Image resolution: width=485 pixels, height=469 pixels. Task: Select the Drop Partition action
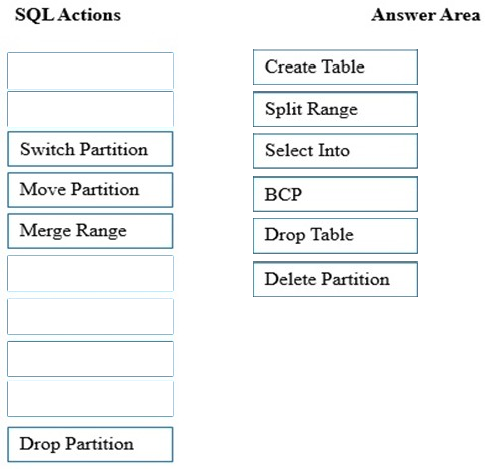[90, 444]
